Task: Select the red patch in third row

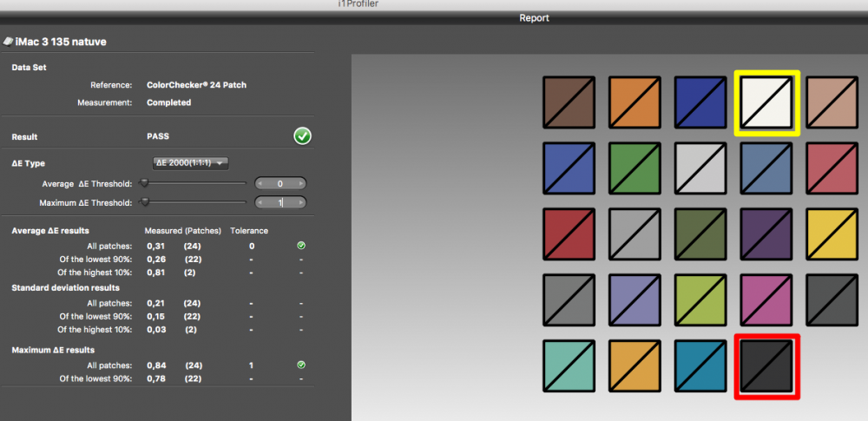Action: 569,234
